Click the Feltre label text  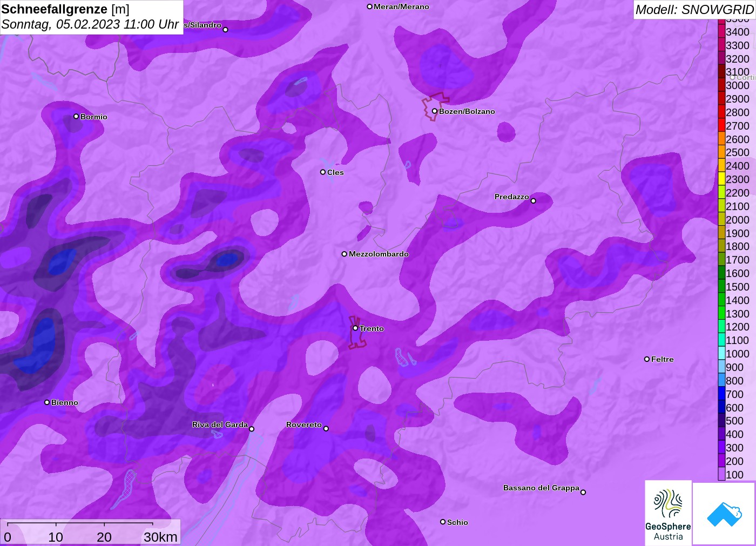[x=663, y=359]
